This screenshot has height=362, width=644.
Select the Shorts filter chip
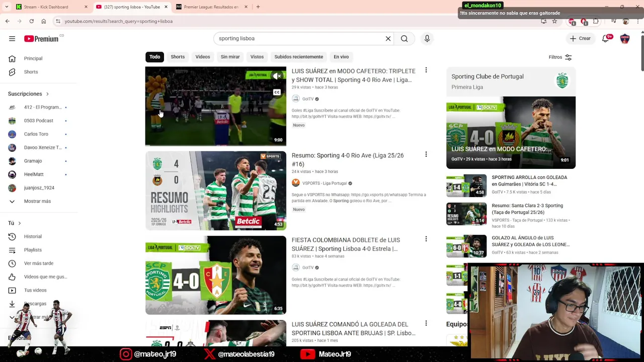(178, 57)
